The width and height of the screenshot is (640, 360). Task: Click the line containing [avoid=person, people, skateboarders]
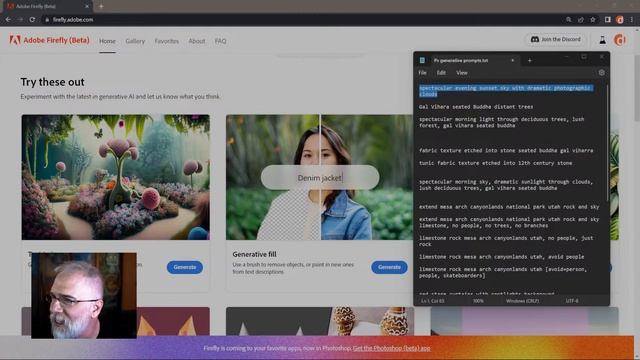tap(503, 272)
